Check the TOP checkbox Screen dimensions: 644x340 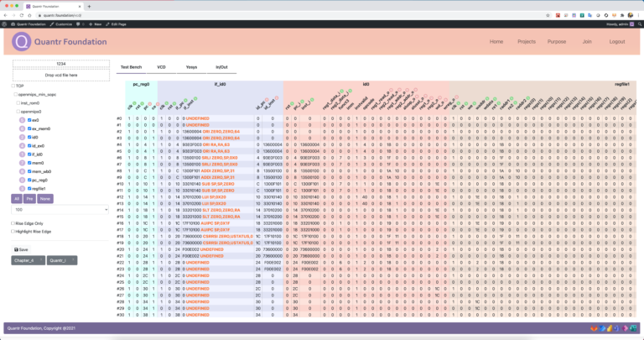(x=13, y=86)
